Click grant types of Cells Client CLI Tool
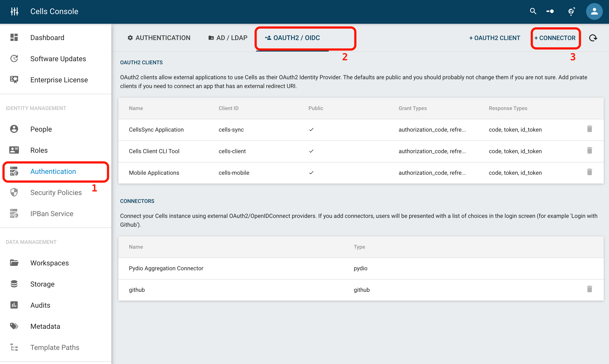The height and width of the screenshot is (364, 609). pyautogui.click(x=432, y=151)
